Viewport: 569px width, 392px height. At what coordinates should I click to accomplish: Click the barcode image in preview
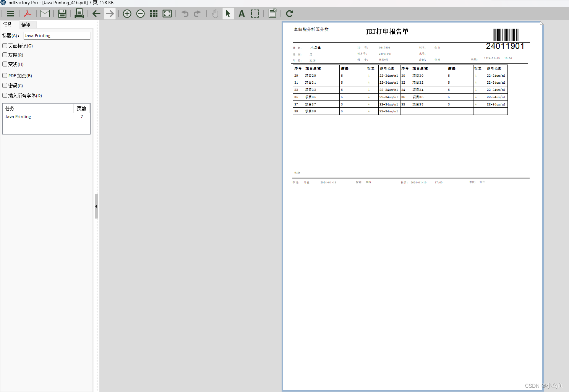pos(506,35)
